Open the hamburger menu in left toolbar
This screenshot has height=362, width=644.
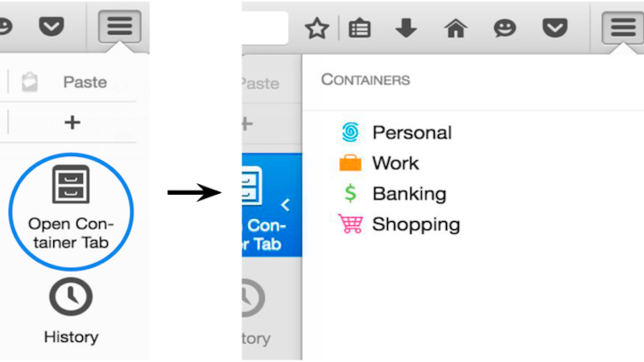point(119,27)
